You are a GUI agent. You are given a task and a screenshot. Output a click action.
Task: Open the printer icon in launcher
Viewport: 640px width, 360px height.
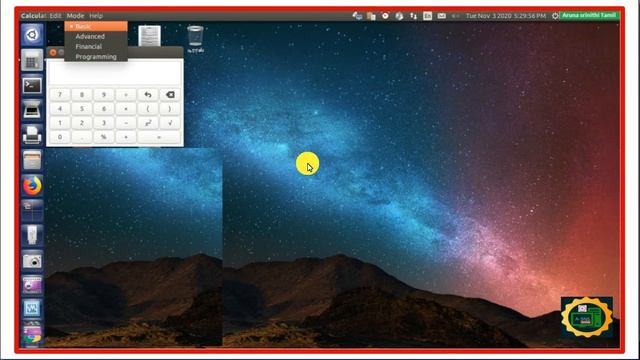pyautogui.click(x=32, y=135)
